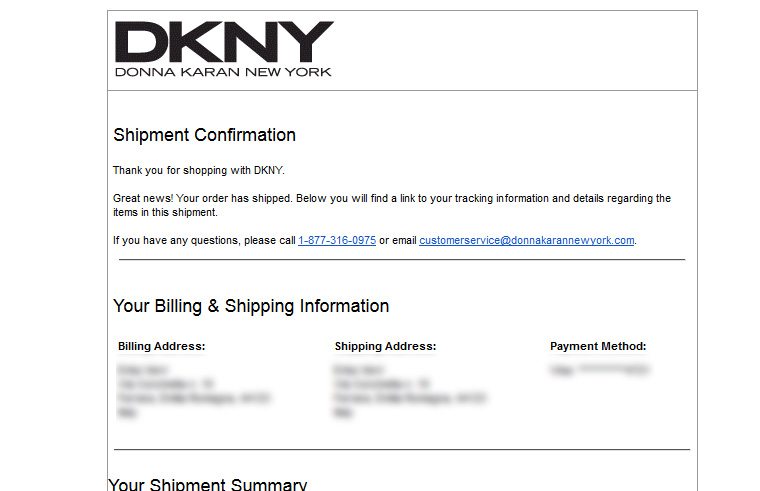Screen dimensions: 760x491
Task: Click the blurred shipping address block
Action: [410, 391]
